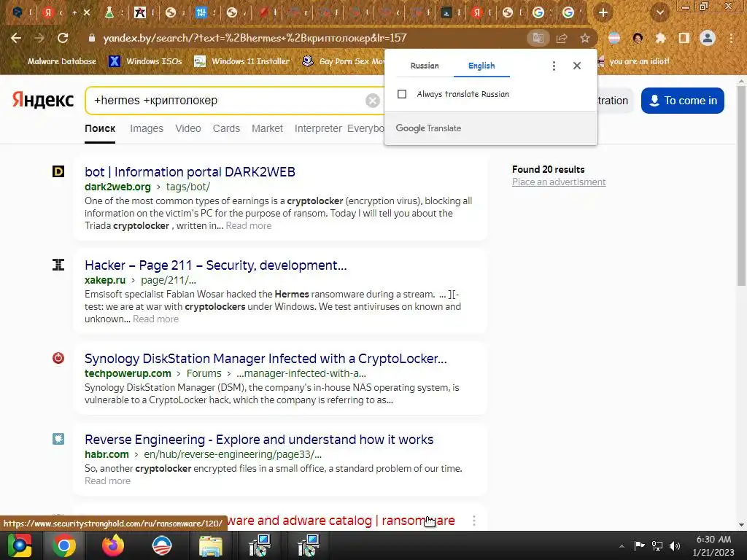Open the Яндекс logo home link
This screenshot has height=560, width=747.
coord(43,100)
